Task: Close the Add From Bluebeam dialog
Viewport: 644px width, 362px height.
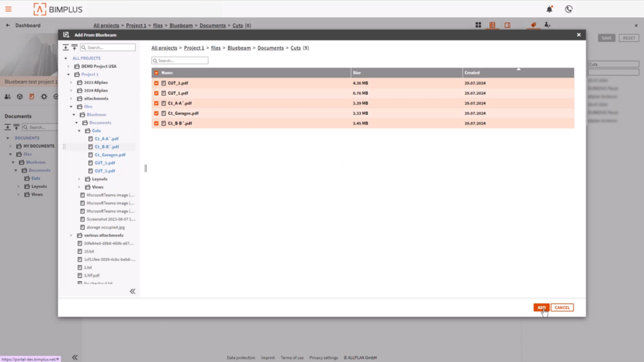Action: click(579, 35)
